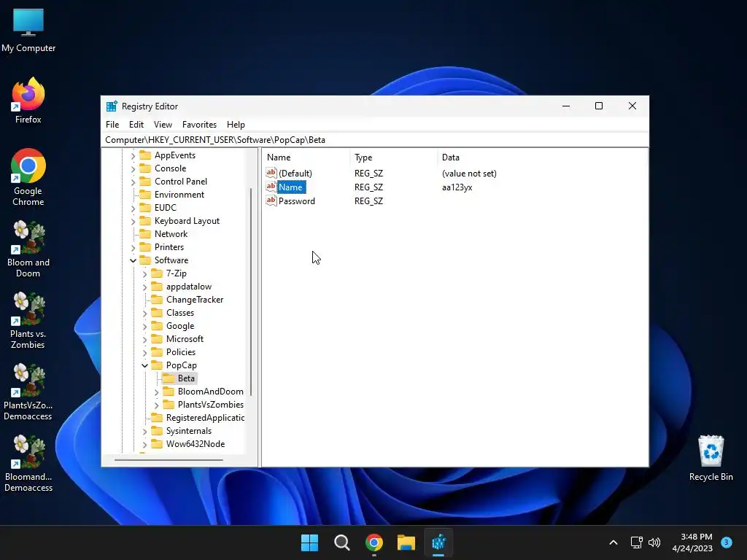Expand the Wow6432Node key
This screenshot has height=560, width=747.
point(145,444)
